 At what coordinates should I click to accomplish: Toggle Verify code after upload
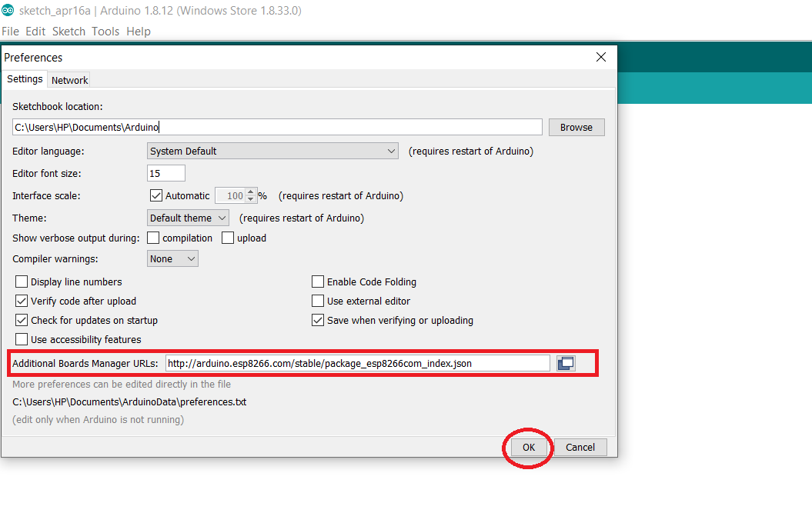click(x=22, y=301)
